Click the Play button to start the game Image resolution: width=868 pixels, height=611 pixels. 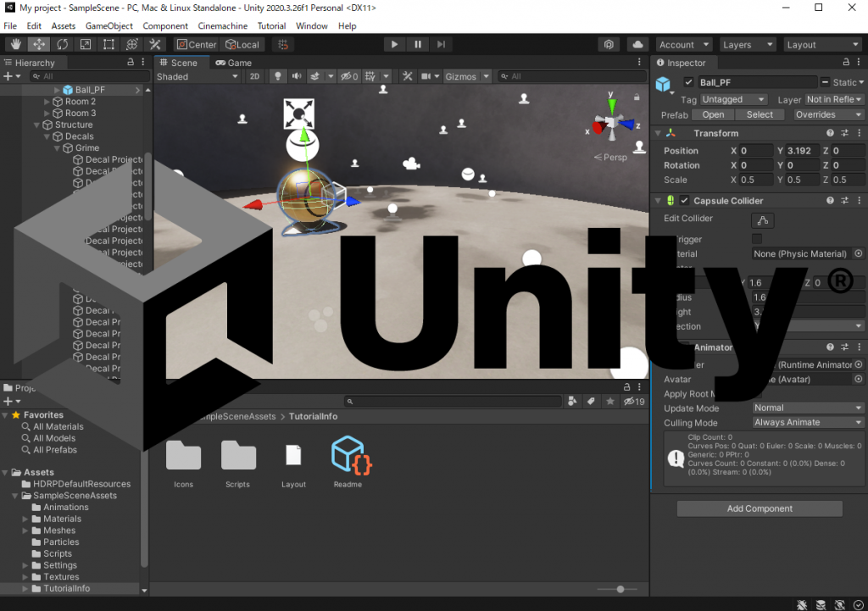click(394, 44)
